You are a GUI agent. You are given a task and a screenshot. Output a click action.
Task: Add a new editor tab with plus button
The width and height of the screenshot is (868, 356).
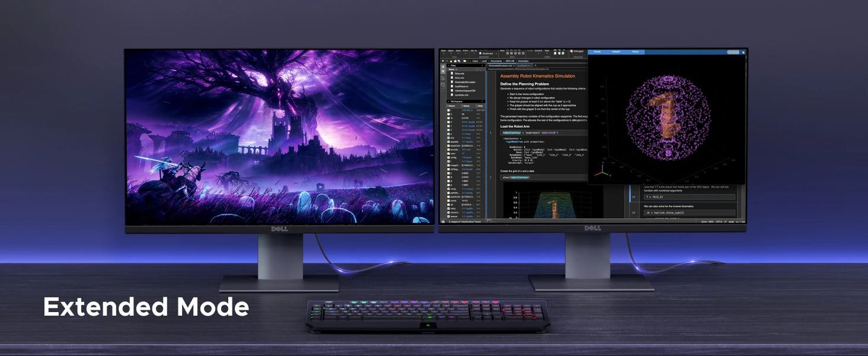(535, 66)
